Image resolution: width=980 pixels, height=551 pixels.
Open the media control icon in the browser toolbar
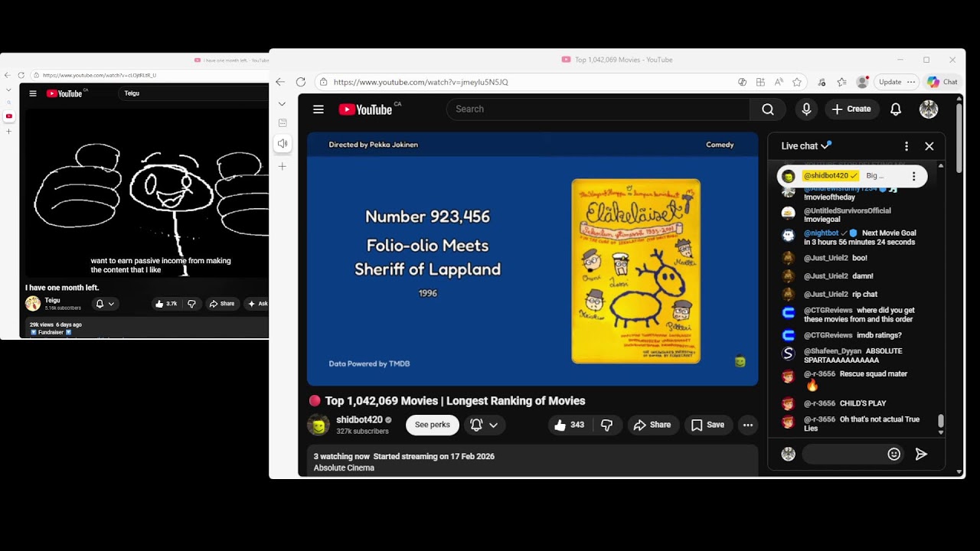tap(822, 82)
